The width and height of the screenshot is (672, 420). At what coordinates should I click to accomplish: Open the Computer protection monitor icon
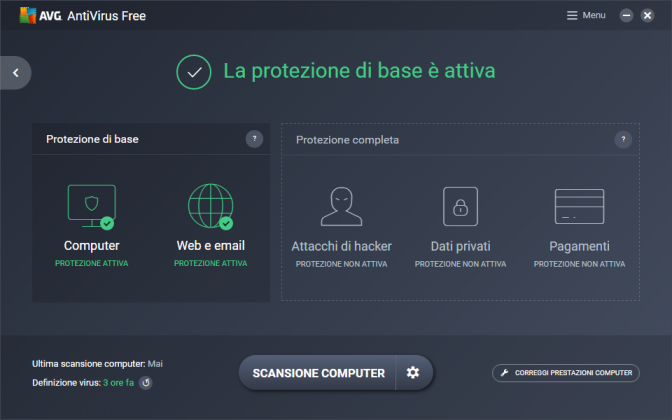(91, 207)
